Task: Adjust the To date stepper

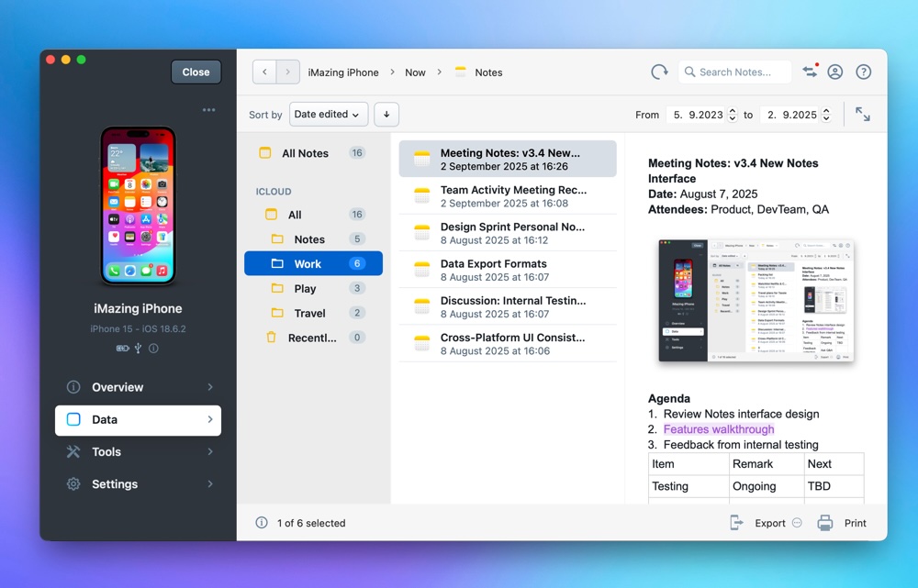Action: [826, 115]
